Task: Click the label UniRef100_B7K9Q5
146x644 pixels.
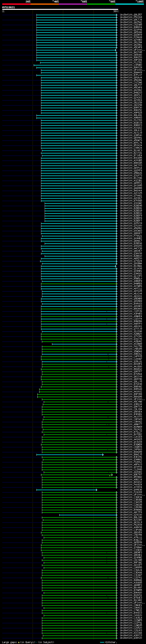Action: [x=131, y=201]
